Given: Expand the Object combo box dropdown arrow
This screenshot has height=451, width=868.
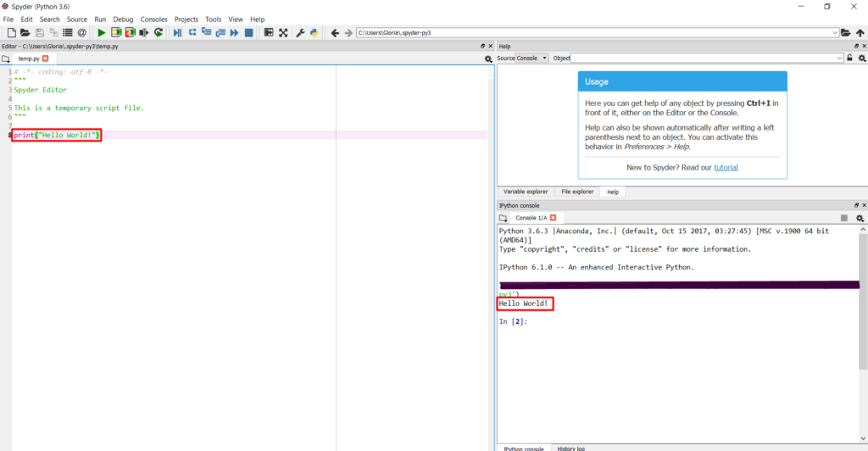Looking at the screenshot, I should pyautogui.click(x=839, y=58).
